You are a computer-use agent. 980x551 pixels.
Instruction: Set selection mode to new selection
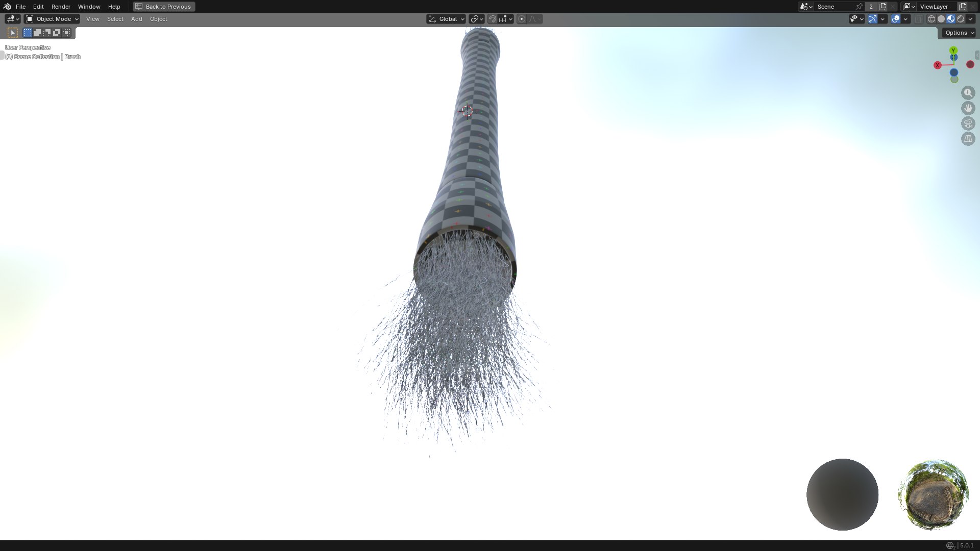pos(28,33)
